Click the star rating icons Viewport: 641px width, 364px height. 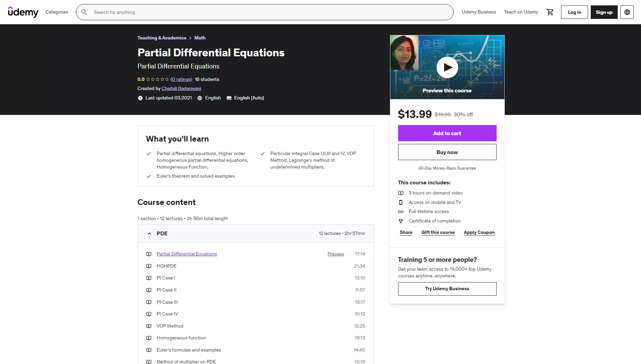[x=158, y=79]
